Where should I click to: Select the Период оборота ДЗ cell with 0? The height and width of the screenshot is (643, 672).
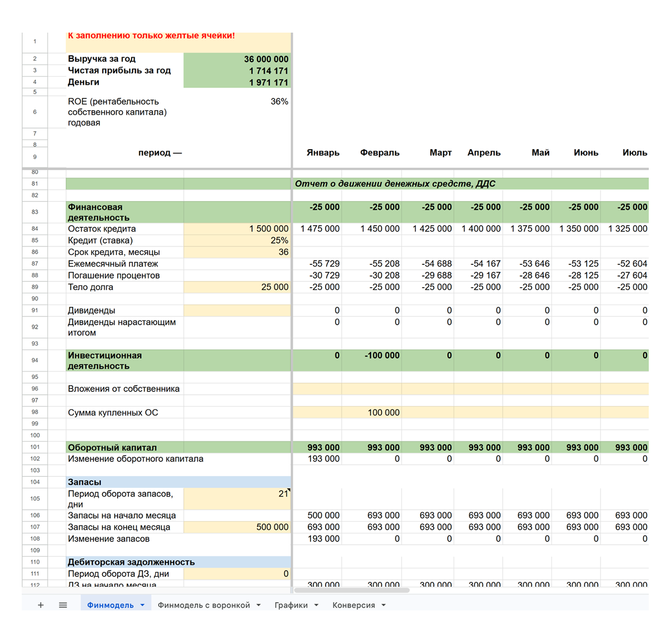pyautogui.click(x=237, y=574)
